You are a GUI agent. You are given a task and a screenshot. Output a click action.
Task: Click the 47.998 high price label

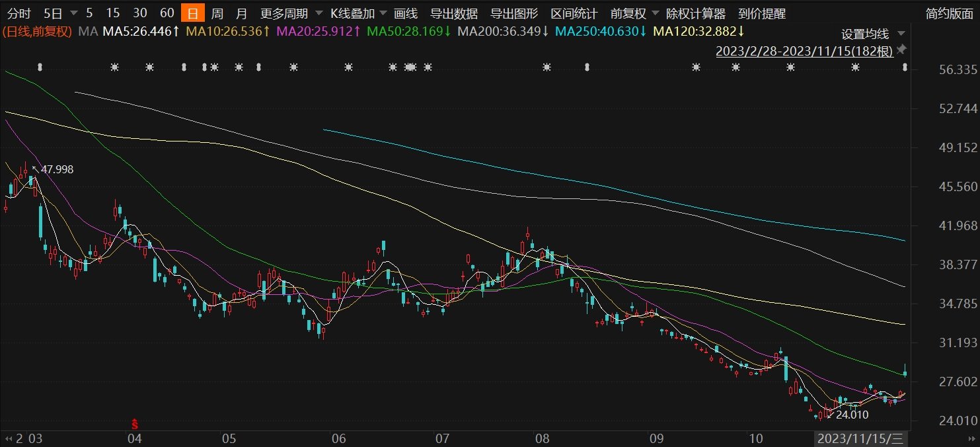tap(57, 170)
